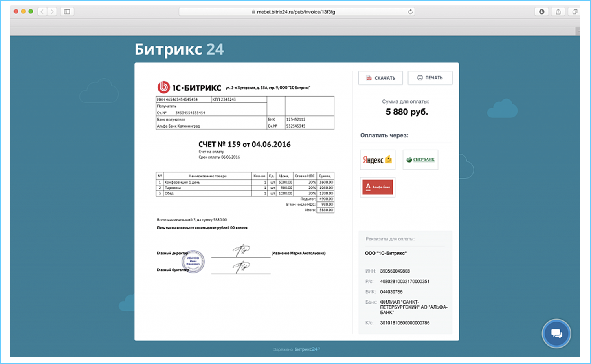This screenshot has height=364, width=591.
Task: Click the Оплатить через heading
Action: click(384, 135)
